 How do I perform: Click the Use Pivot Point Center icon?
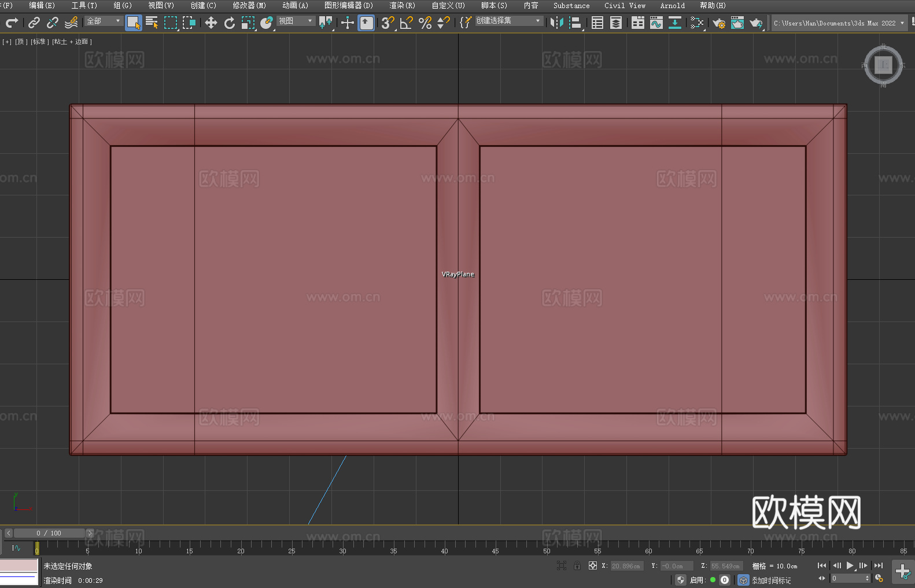coord(326,23)
